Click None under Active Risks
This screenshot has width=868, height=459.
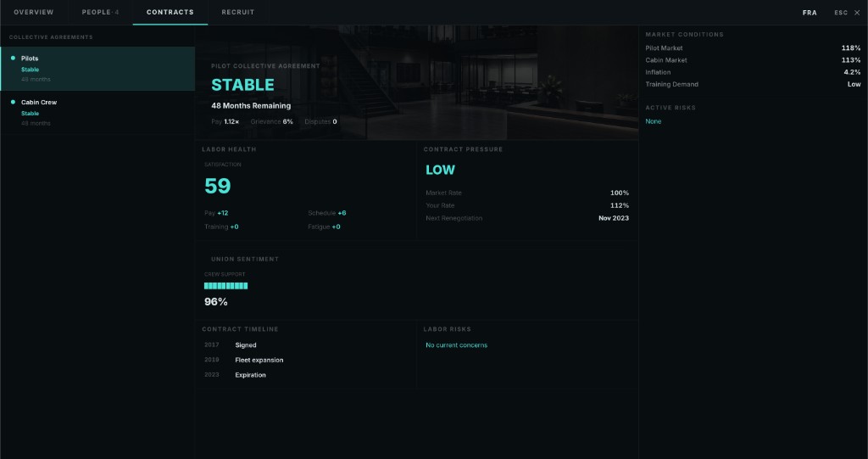(654, 121)
